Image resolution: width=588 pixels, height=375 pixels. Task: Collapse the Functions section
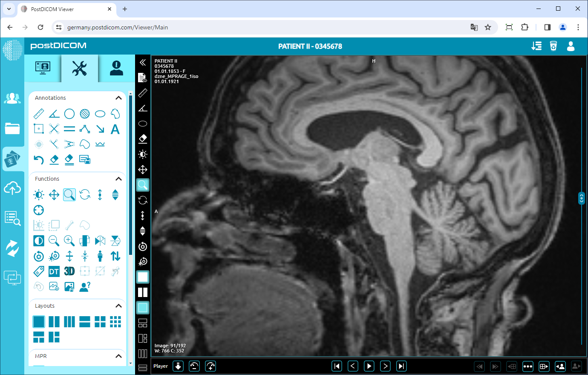(119, 179)
